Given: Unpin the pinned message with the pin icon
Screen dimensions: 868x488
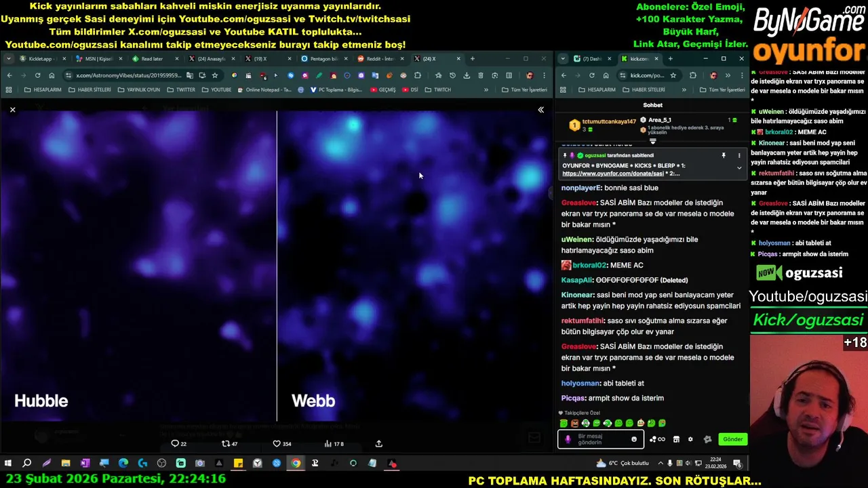Looking at the screenshot, I should [x=724, y=156].
